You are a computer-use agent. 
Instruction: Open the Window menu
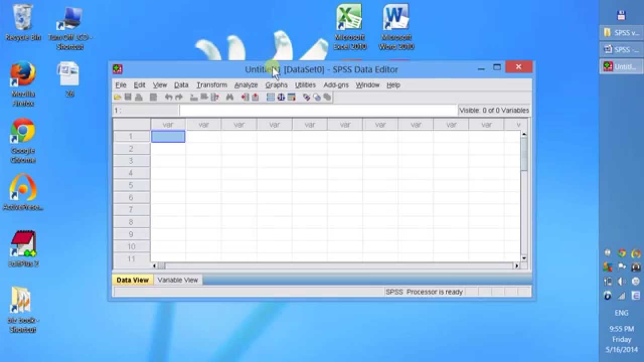tap(368, 85)
